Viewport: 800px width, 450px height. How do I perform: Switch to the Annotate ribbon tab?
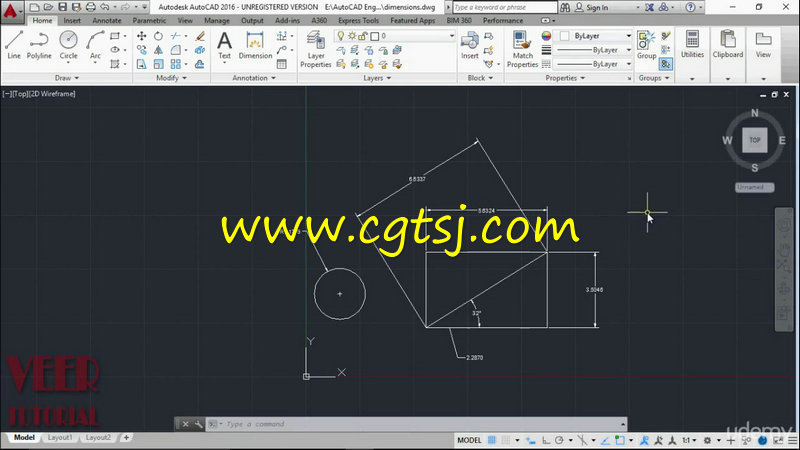pos(107,20)
